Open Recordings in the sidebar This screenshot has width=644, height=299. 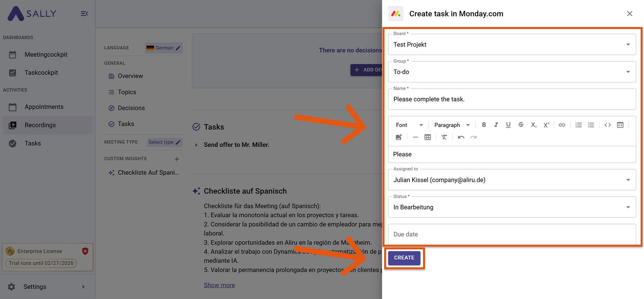(40, 125)
